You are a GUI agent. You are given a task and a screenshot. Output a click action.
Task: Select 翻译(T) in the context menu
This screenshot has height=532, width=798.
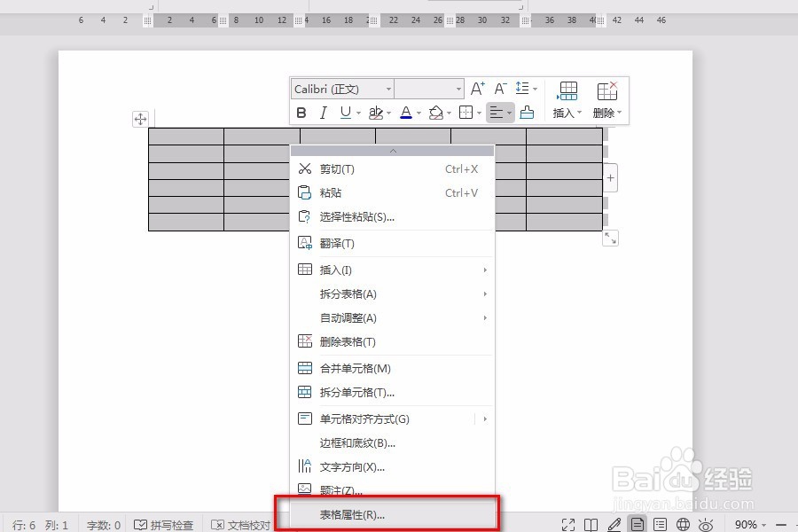tap(393, 243)
